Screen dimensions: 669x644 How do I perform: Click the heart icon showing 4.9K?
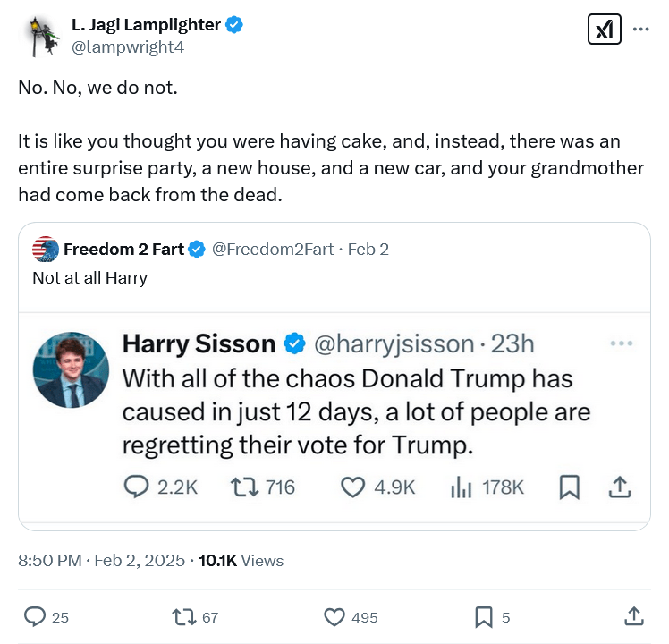point(354,487)
